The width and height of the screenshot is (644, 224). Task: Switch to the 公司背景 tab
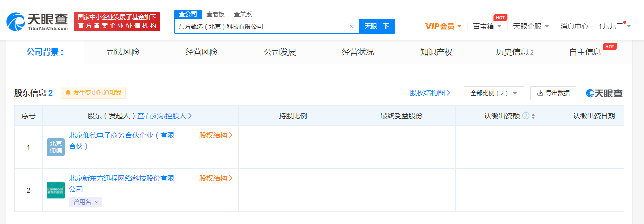pyautogui.click(x=45, y=52)
